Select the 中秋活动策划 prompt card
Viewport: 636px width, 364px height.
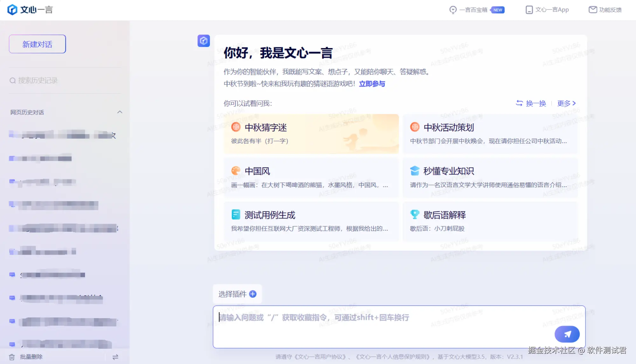pos(490,134)
